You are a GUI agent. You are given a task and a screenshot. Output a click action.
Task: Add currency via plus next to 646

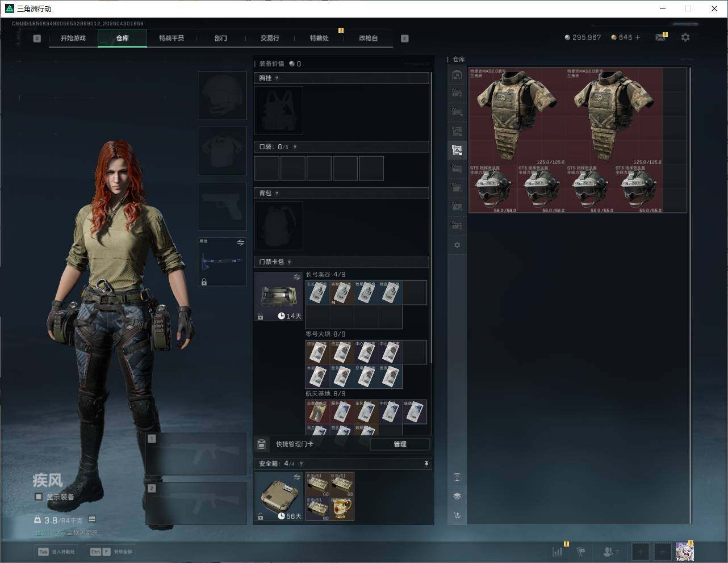638,37
